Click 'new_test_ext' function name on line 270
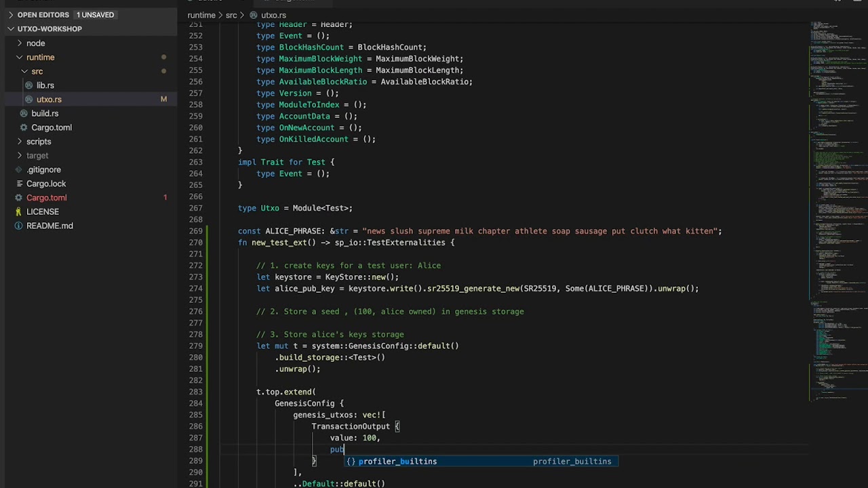The image size is (868, 488). point(279,243)
